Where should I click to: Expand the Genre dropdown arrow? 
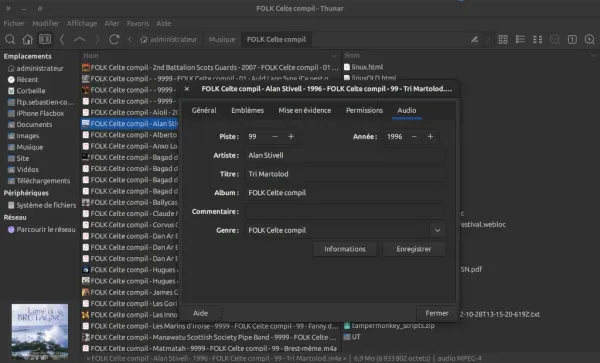click(x=437, y=230)
